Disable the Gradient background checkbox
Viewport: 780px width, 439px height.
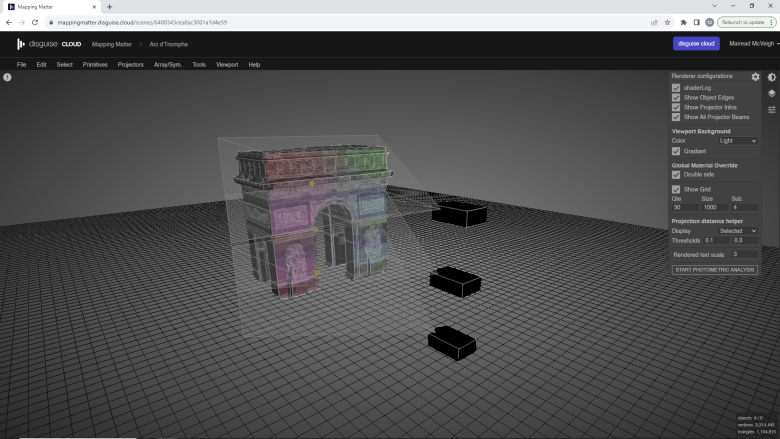click(x=676, y=151)
